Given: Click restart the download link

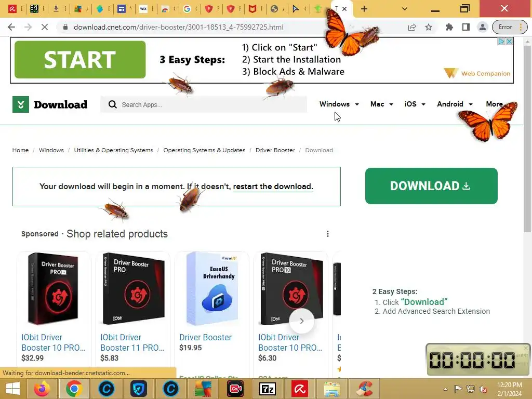Looking at the screenshot, I should coord(273,187).
